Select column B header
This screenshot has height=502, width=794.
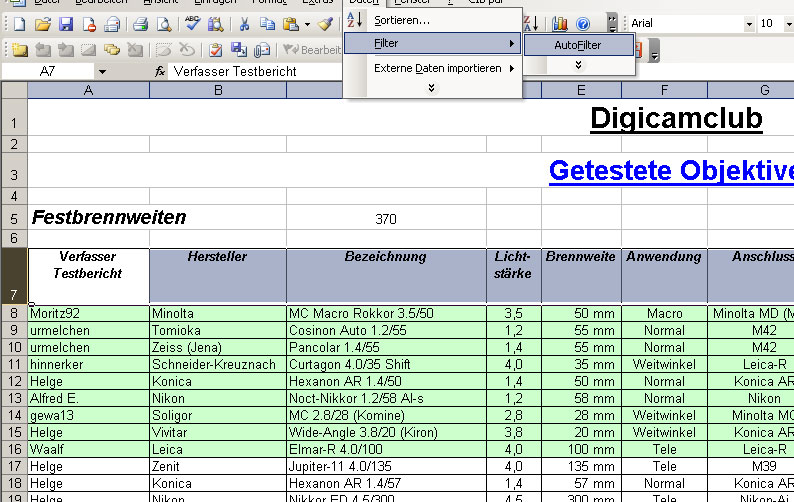point(217,91)
